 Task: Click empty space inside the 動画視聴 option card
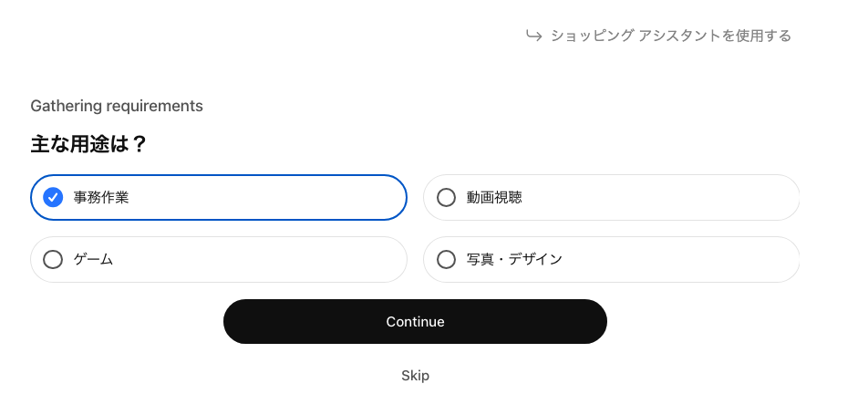coord(666,197)
